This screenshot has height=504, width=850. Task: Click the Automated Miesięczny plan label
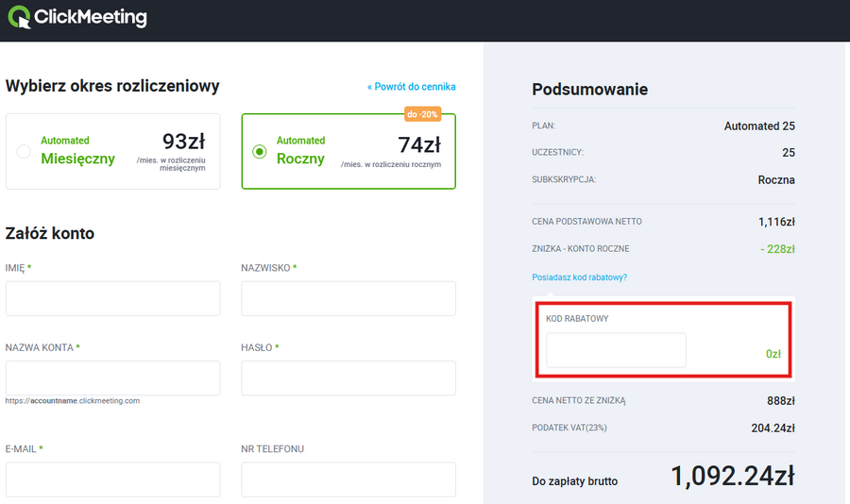(x=77, y=151)
